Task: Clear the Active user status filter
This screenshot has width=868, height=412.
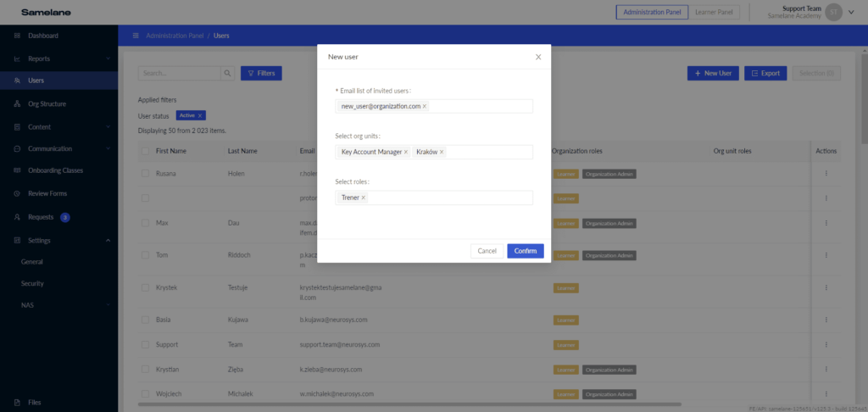Action: (200, 115)
